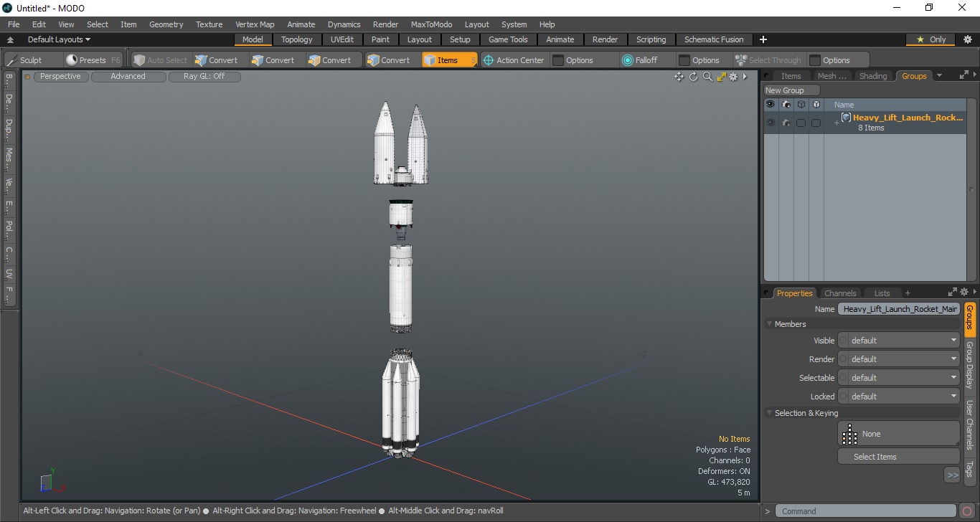Click the Perspective view button
980x522 pixels.
tap(60, 77)
